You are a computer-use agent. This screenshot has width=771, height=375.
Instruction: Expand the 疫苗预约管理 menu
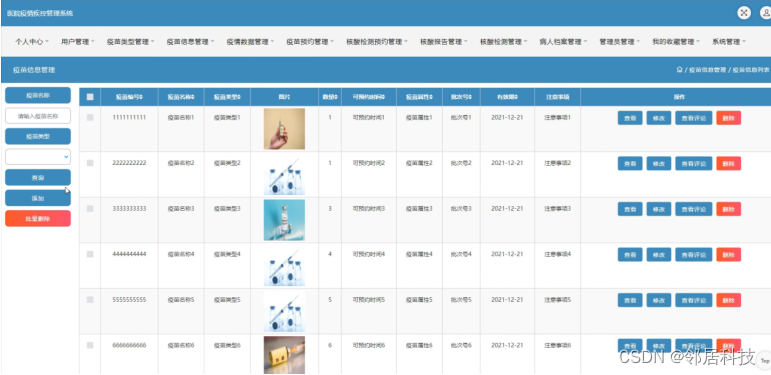(310, 42)
